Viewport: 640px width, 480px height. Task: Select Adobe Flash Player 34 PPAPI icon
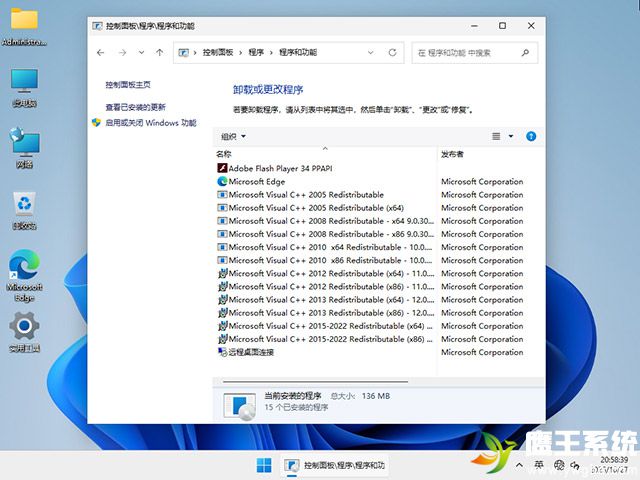click(x=222, y=168)
